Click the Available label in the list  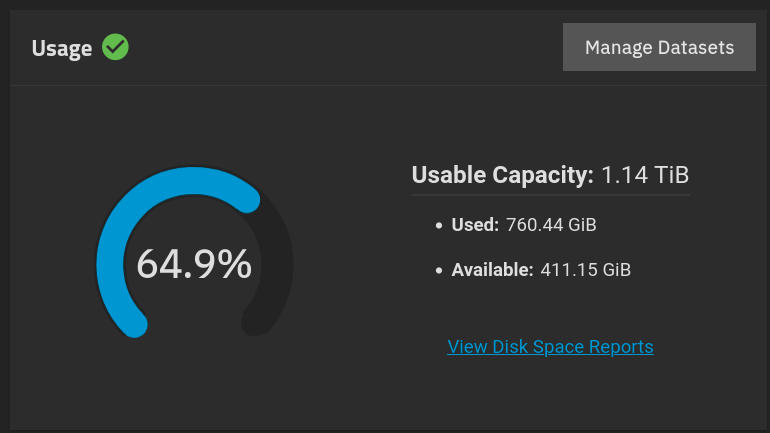pyautogui.click(x=492, y=269)
